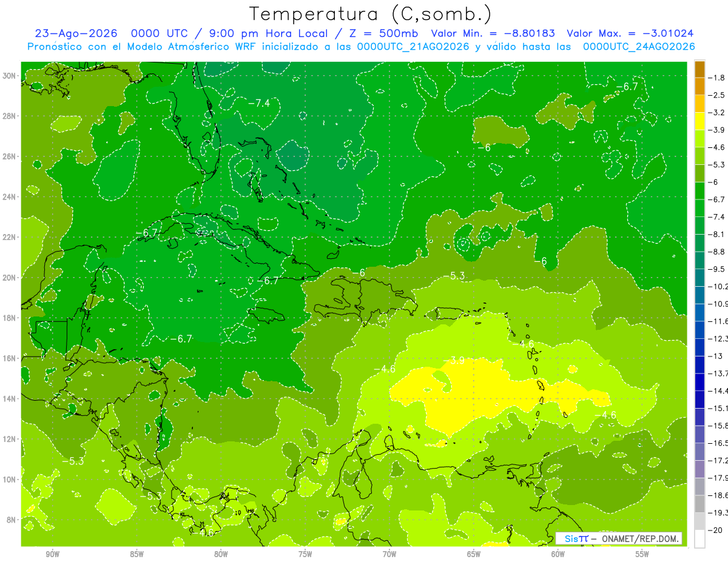Click the purple swatch between -17.2 and -17.9
This screenshot has width=728, height=562.
pyautogui.click(x=699, y=469)
